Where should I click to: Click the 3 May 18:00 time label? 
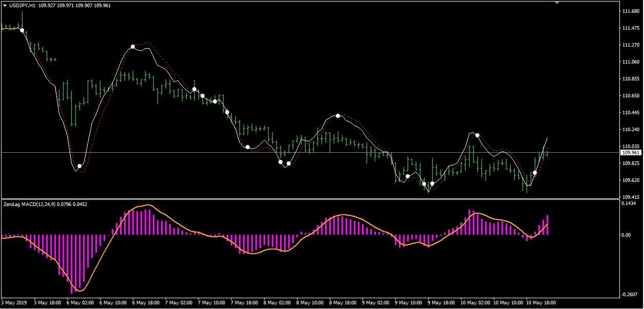coord(47,303)
